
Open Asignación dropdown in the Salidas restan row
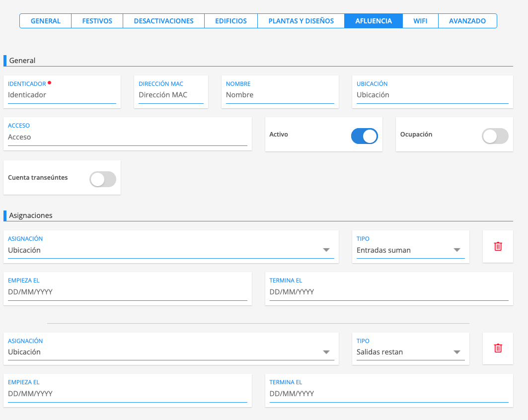pos(171,352)
